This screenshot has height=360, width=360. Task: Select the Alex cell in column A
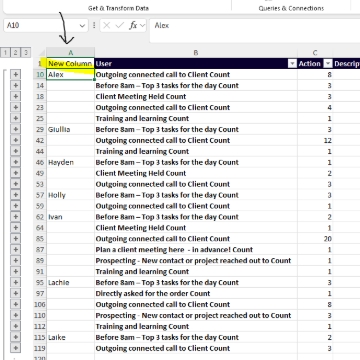tap(70, 75)
